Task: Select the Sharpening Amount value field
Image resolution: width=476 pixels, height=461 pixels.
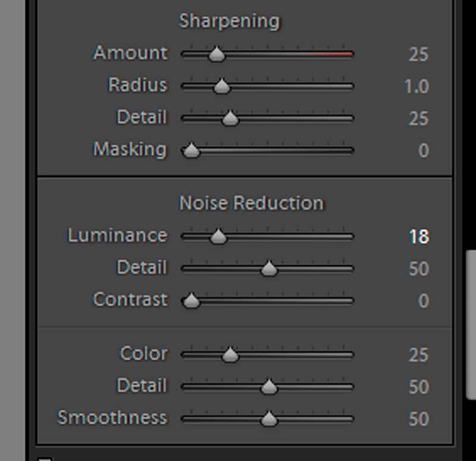Action: click(x=418, y=55)
